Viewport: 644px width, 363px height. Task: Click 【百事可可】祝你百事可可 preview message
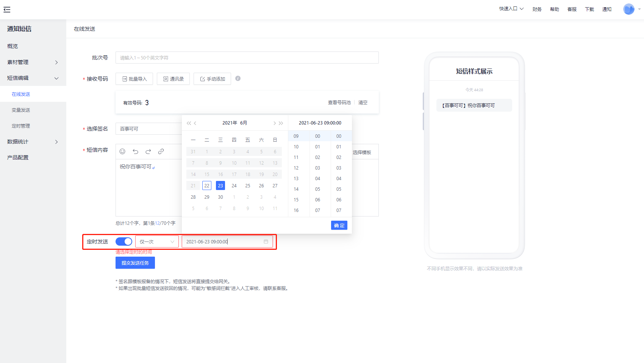474,105
